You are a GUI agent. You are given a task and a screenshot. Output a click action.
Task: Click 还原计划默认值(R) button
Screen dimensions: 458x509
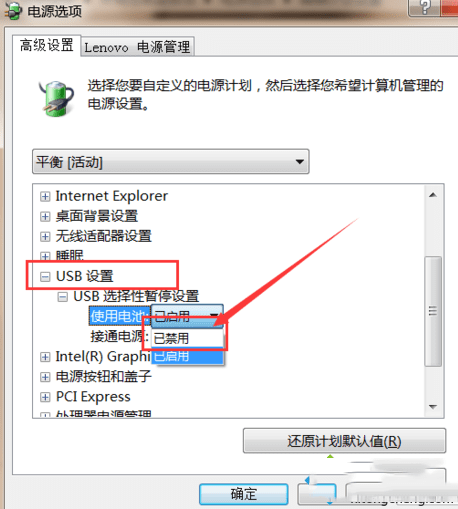point(344,441)
